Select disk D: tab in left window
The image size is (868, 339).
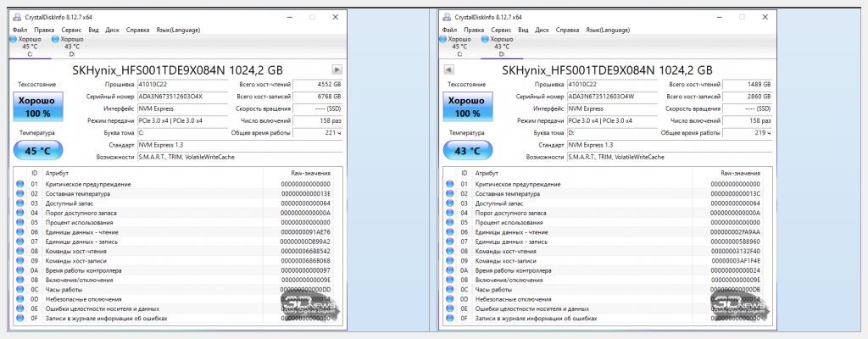tap(71, 47)
